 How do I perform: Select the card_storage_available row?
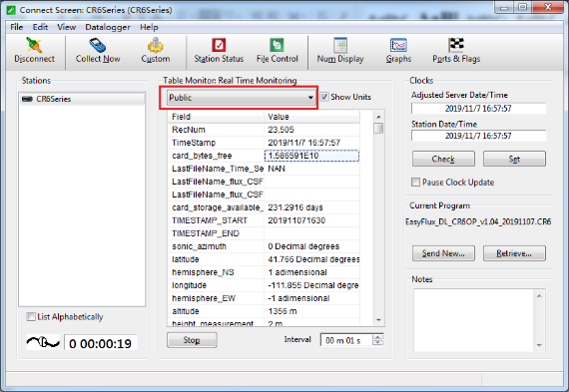264,207
